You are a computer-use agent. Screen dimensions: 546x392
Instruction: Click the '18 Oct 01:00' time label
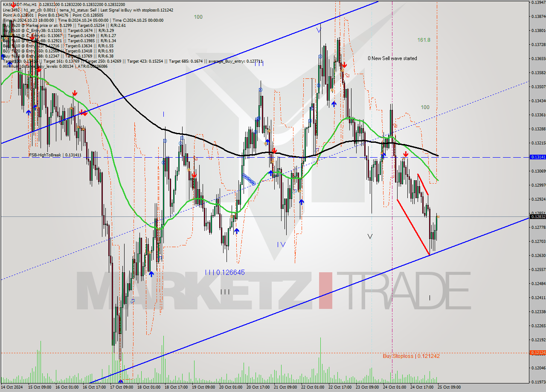tap(149, 387)
